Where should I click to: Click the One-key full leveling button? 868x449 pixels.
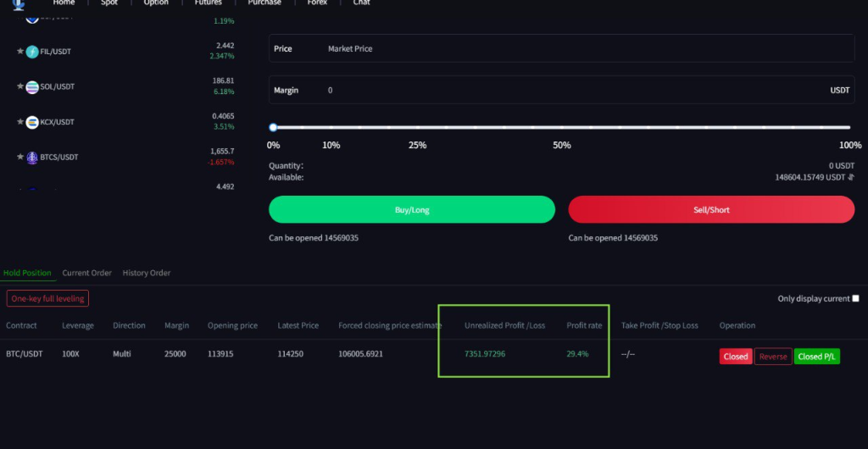[x=47, y=298]
